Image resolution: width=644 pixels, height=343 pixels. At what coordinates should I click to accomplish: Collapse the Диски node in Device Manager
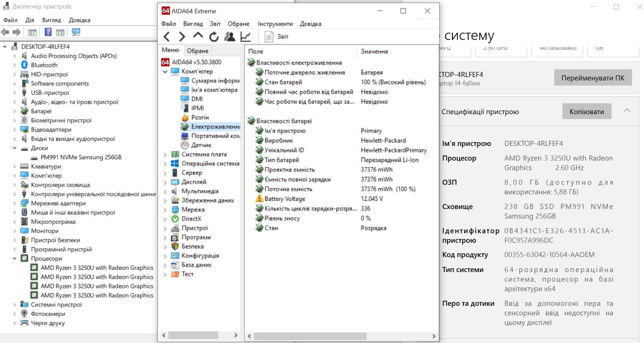[15, 148]
